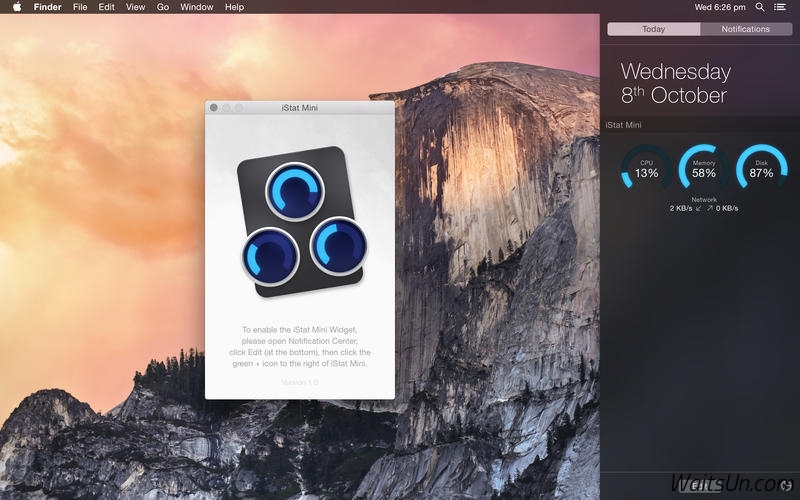This screenshot has height=500, width=800.
Task: Click the network speed readout
Action: pos(704,208)
